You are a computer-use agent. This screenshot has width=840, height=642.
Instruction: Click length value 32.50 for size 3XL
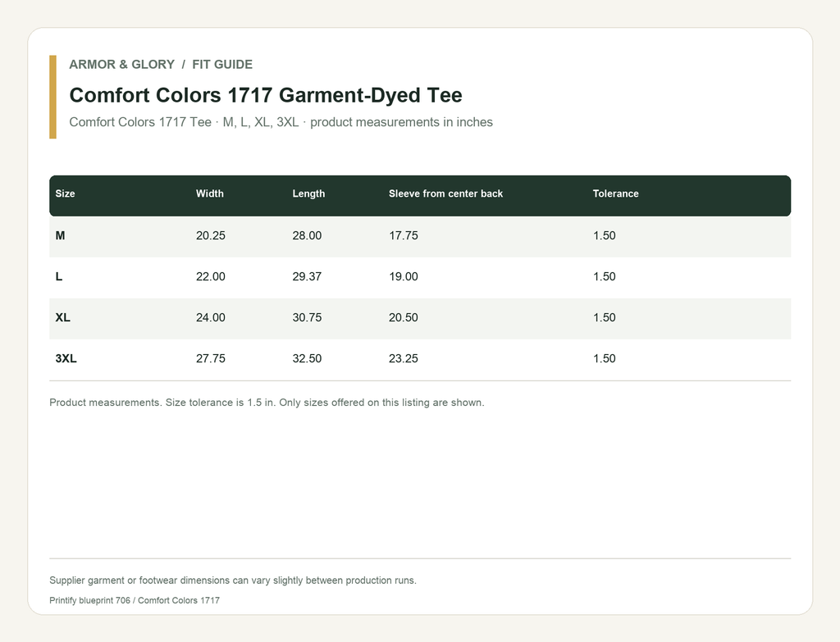point(307,359)
